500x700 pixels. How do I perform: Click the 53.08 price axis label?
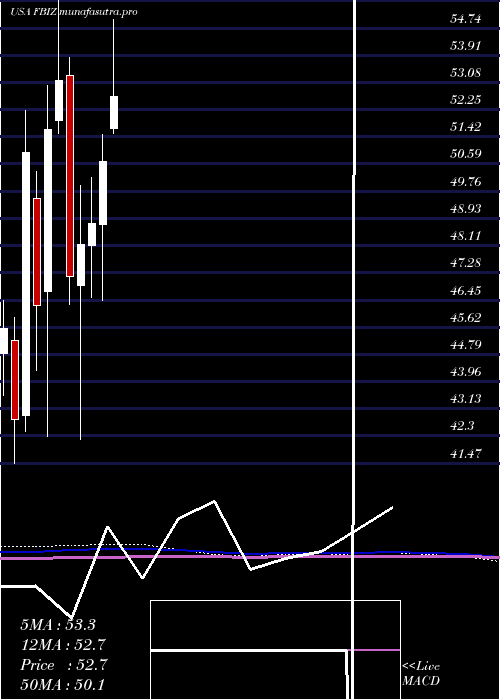(466, 73)
